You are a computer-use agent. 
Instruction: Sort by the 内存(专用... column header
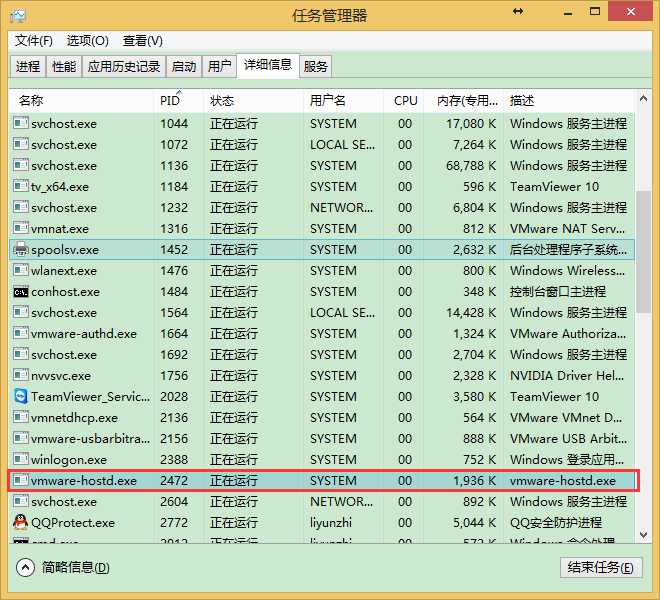pos(463,101)
